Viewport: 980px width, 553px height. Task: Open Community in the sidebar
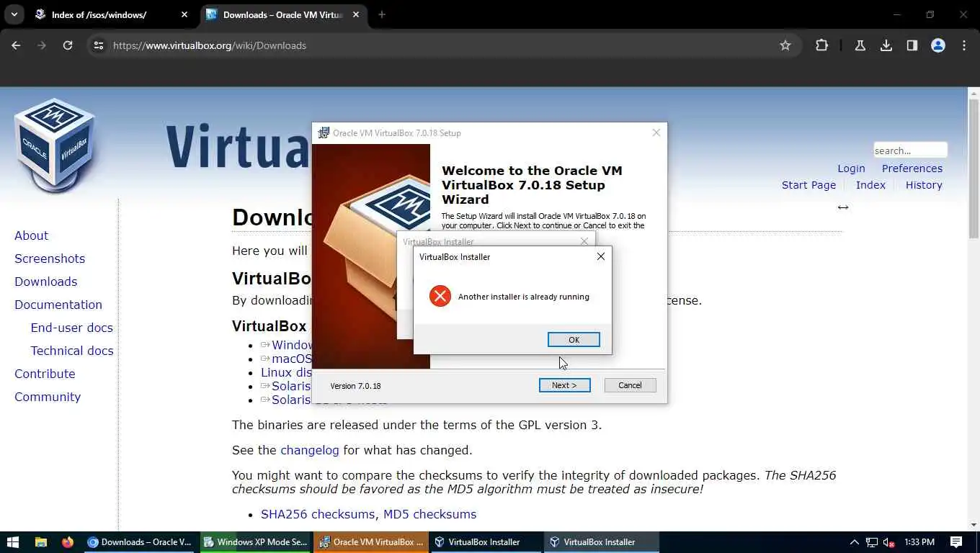(48, 397)
